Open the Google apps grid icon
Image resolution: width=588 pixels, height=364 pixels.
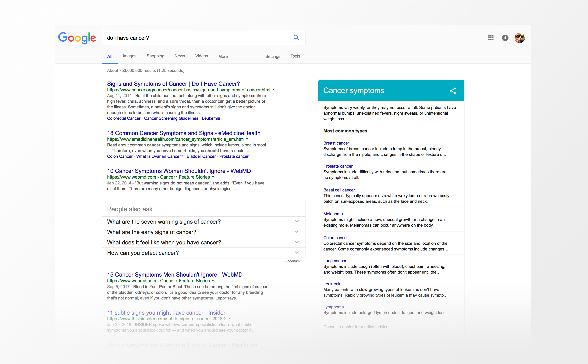(x=491, y=38)
